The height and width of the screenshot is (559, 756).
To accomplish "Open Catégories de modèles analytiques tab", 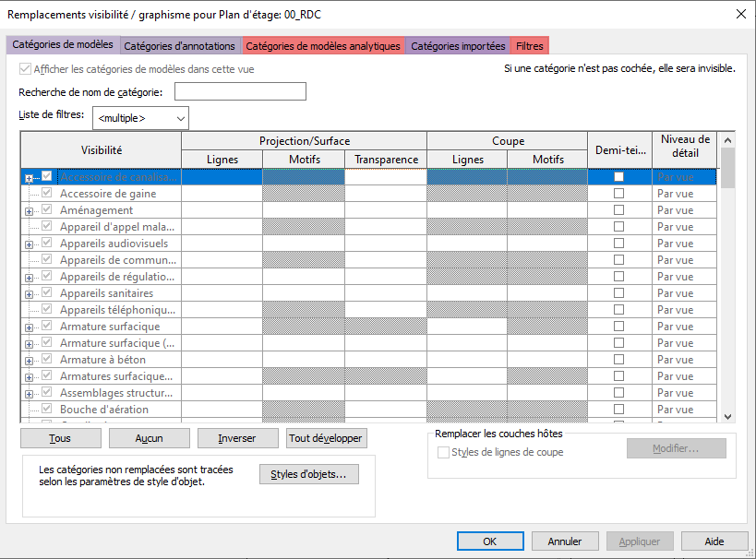I will [323, 46].
